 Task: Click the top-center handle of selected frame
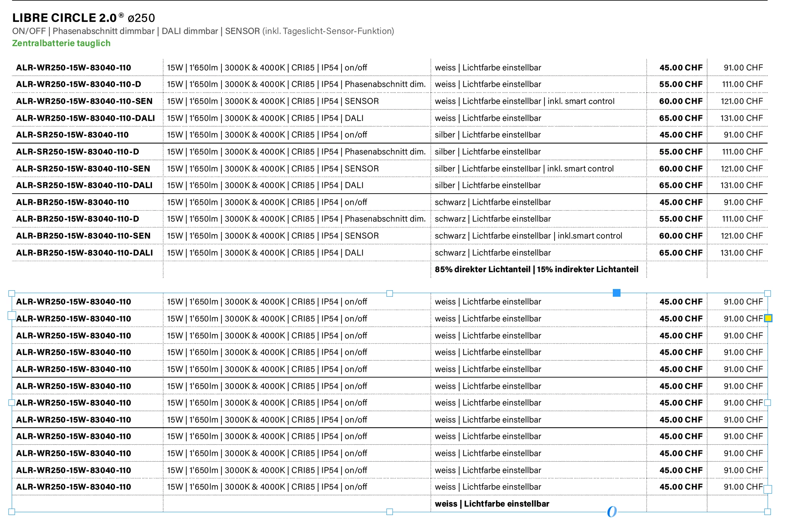pyautogui.click(x=390, y=293)
